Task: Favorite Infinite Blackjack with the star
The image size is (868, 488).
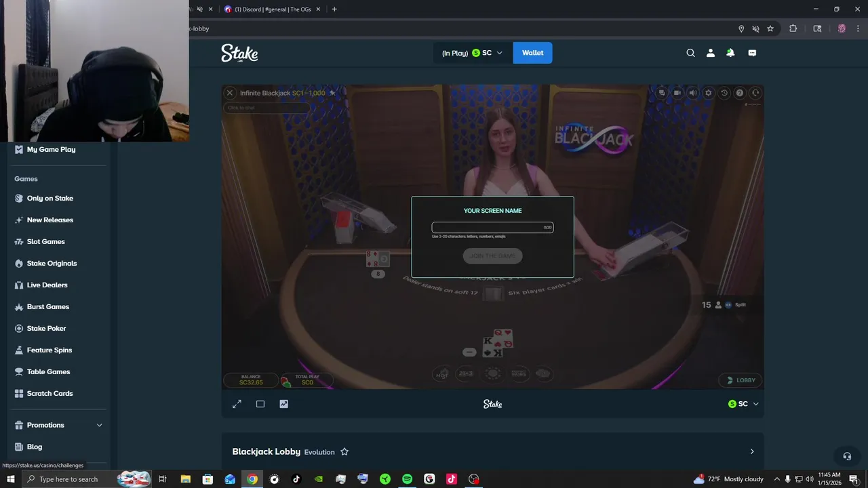Action: pos(332,93)
